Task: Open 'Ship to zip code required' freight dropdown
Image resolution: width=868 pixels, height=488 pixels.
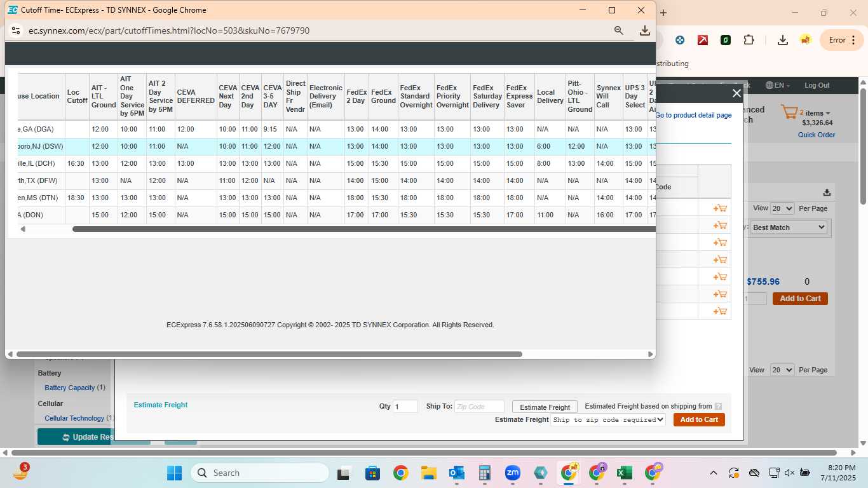Action: point(608,420)
